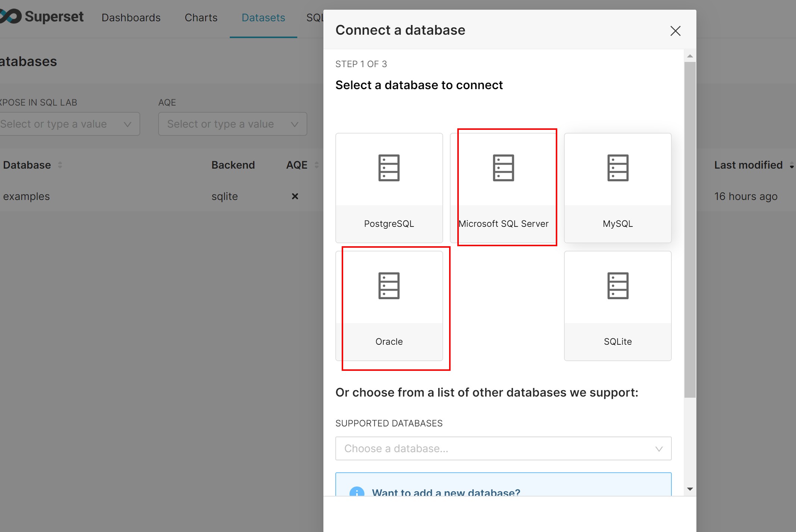Image resolution: width=796 pixels, height=532 pixels.
Task: Open the Expose in SQL Lab filter dropdown
Action: [70, 124]
